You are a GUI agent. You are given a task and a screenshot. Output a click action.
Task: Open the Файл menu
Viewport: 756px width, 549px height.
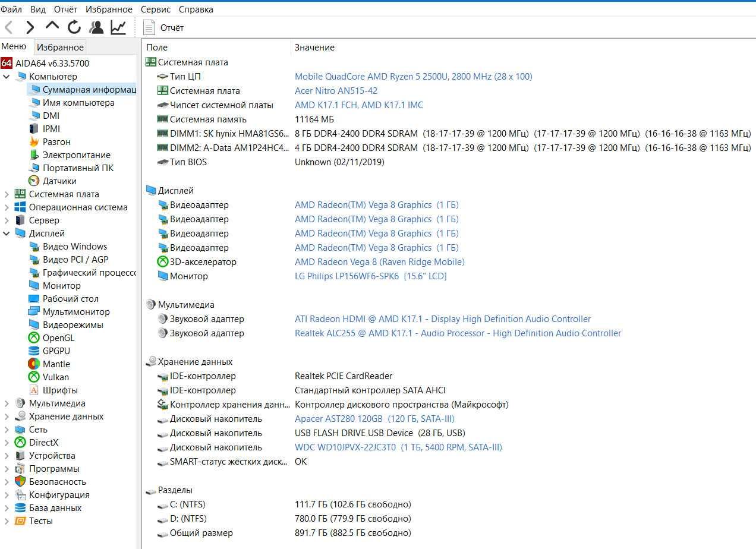pos(11,10)
